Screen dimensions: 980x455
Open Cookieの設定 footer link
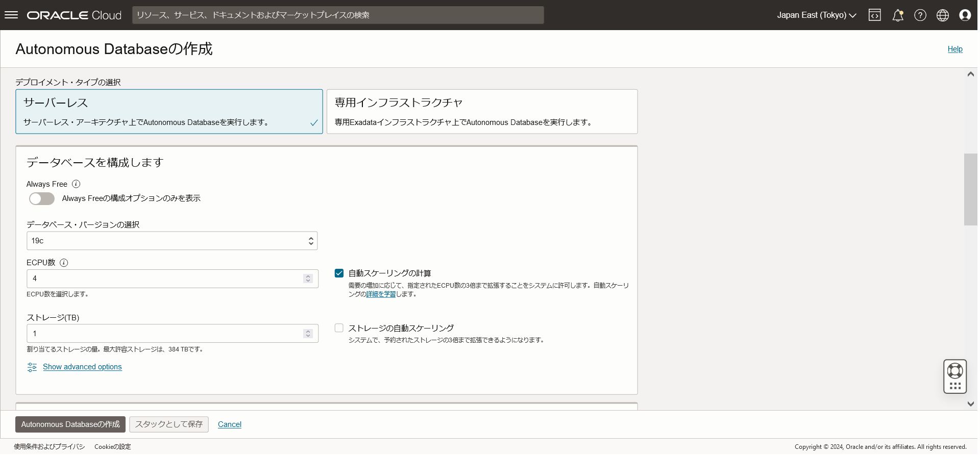[x=113, y=447]
